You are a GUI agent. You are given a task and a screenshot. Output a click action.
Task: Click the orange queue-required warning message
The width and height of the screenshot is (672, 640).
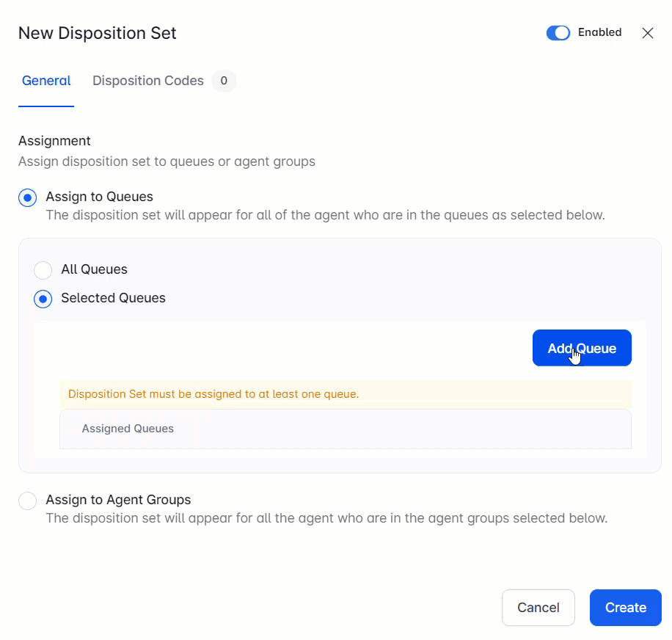(213, 394)
